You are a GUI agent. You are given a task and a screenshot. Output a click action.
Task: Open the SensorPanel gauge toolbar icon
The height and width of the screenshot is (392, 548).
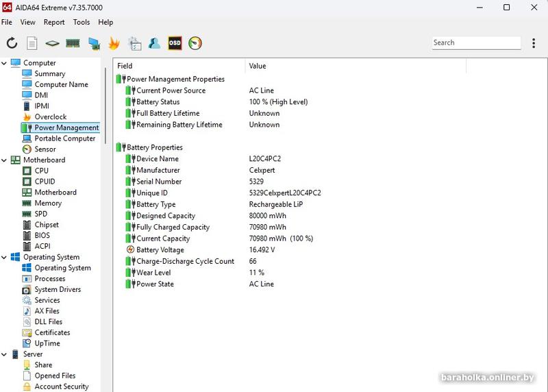[x=195, y=43]
